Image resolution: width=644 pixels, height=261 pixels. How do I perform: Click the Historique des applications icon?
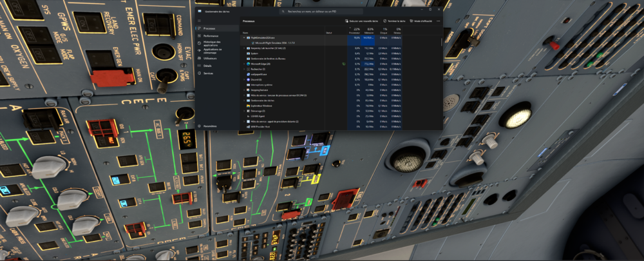click(x=200, y=43)
